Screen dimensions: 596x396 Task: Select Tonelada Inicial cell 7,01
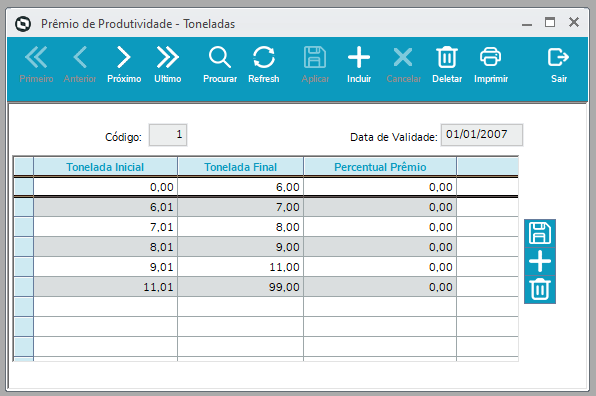[x=105, y=227]
